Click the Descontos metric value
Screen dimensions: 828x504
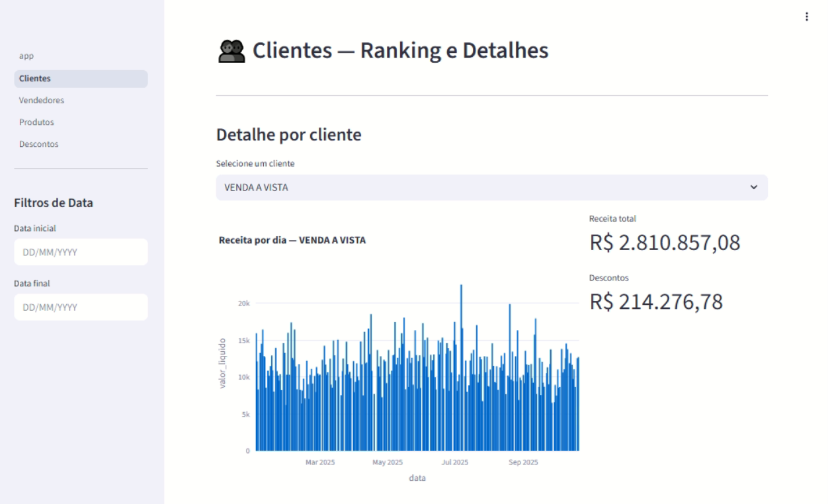point(657,302)
